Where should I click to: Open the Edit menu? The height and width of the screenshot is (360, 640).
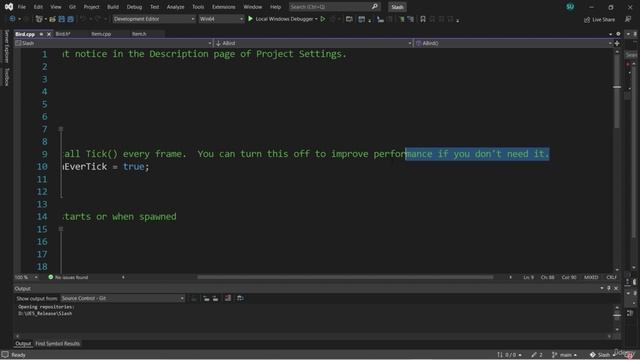click(38, 7)
